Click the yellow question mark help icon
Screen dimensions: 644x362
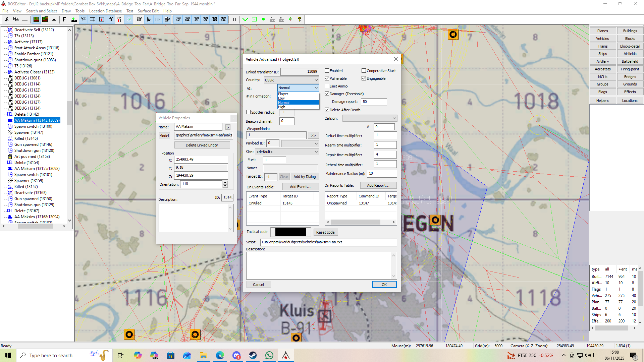click(300, 19)
